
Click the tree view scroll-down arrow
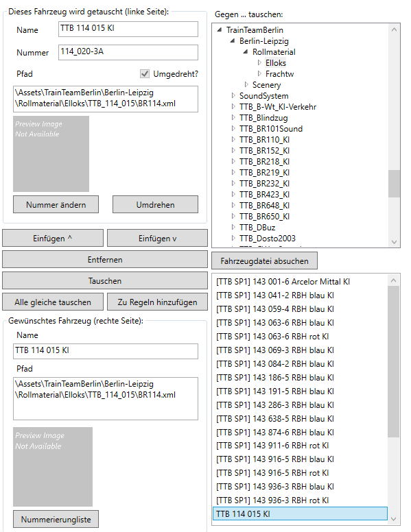394,242
